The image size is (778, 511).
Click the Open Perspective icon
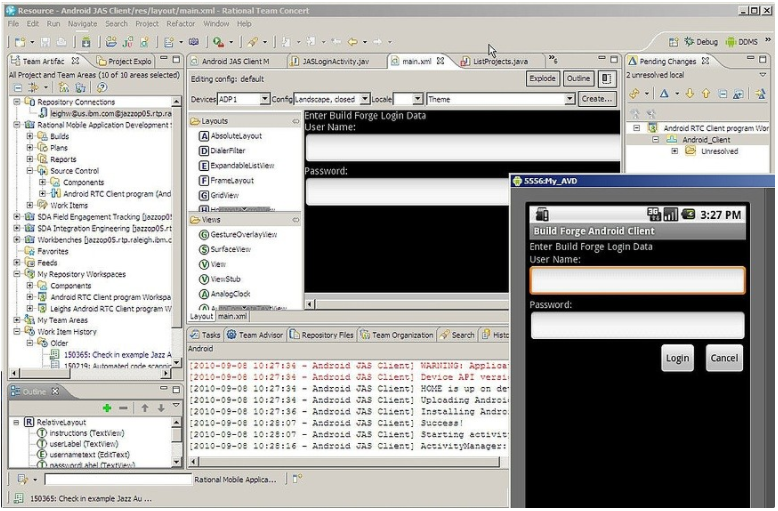pyautogui.click(x=673, y=42)
